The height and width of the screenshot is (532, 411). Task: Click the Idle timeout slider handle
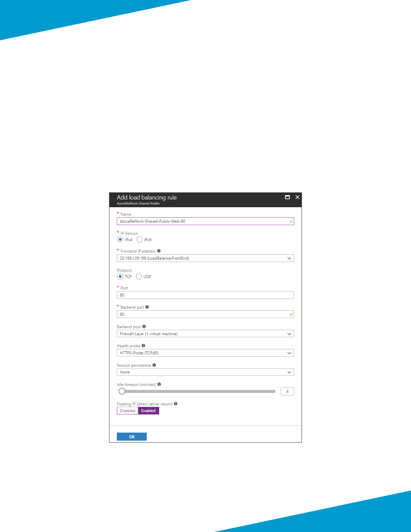[122, 391]
